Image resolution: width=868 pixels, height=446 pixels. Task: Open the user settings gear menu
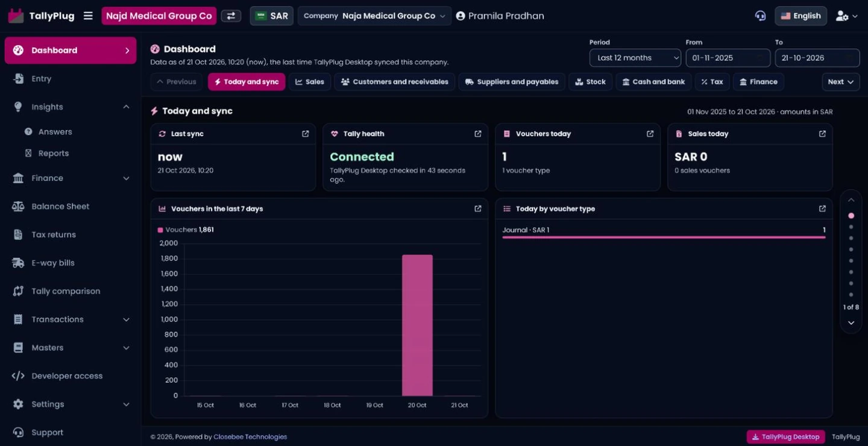846,16
